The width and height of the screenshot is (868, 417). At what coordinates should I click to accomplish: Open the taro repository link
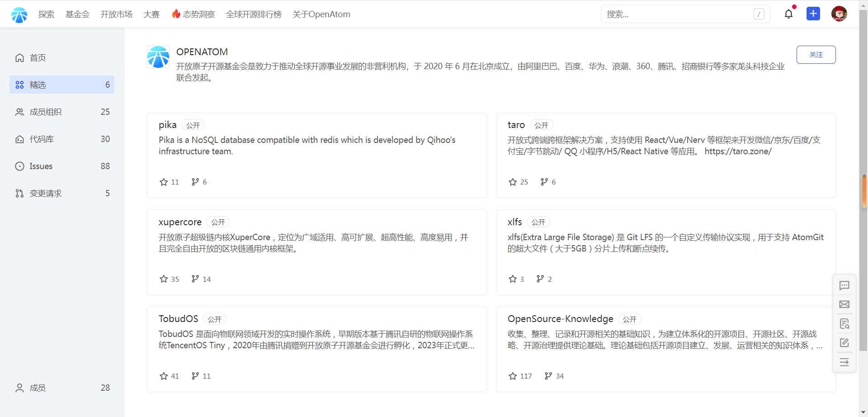click(x=516, y=125)
